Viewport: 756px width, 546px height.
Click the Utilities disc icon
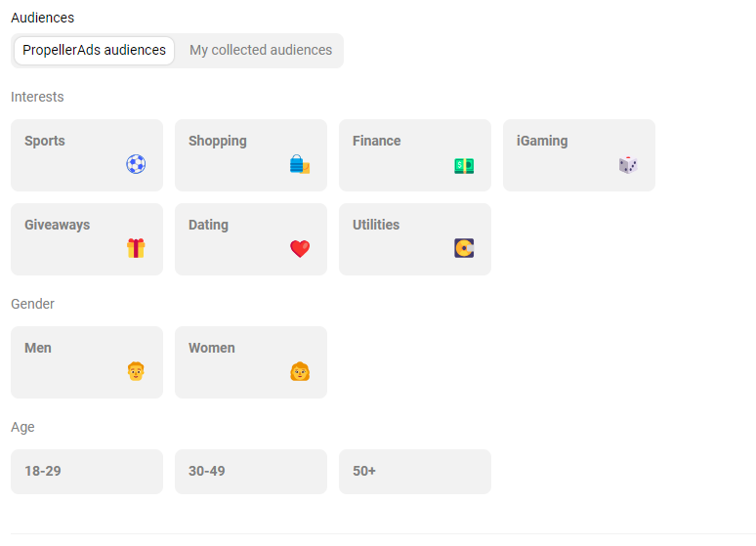click(464, 248)
